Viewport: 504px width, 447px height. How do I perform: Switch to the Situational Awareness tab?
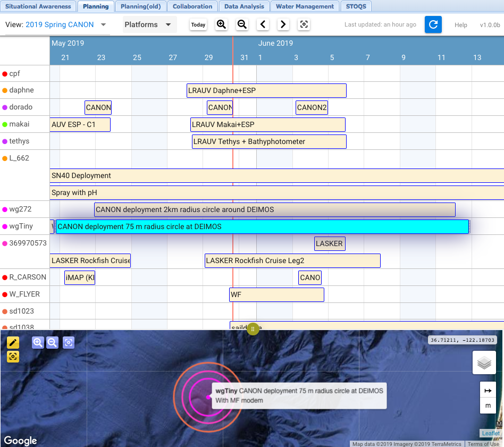(38, 6)
